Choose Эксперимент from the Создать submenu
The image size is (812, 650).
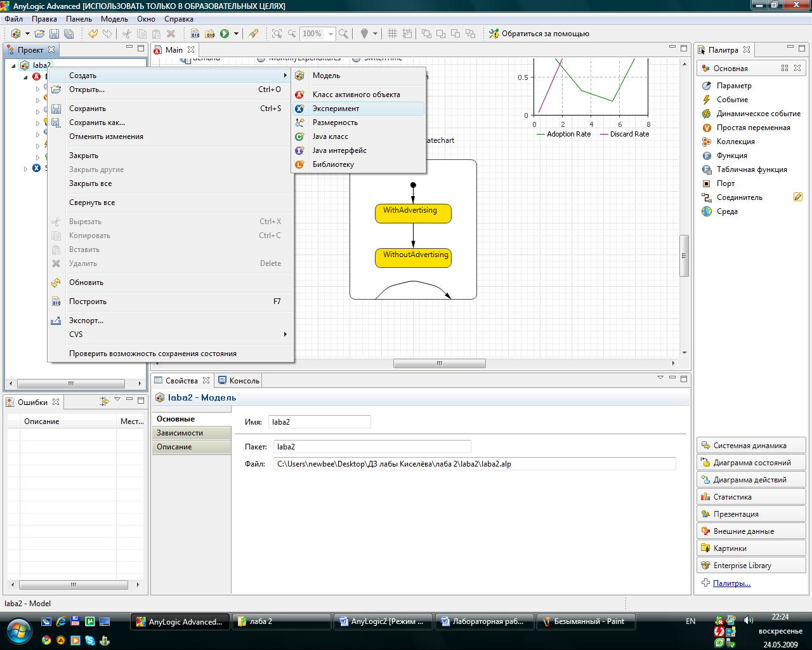pos(359,109)
